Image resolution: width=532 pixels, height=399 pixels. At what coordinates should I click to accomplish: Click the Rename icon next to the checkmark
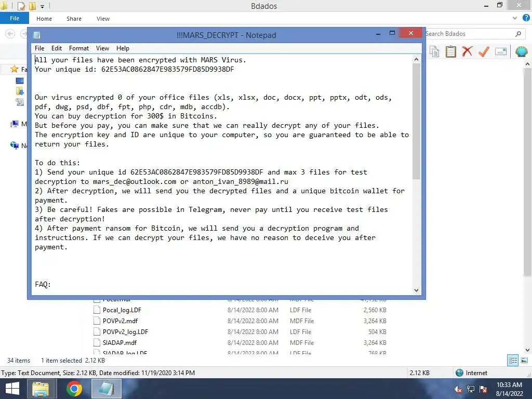click(501, 51)
